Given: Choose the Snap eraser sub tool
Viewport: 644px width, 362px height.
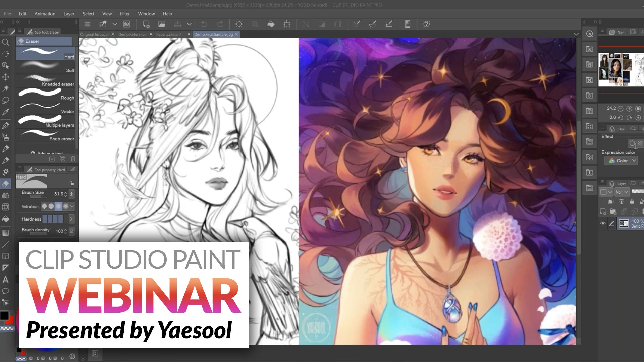Looking at the screenshot, I should click(46, 135).
